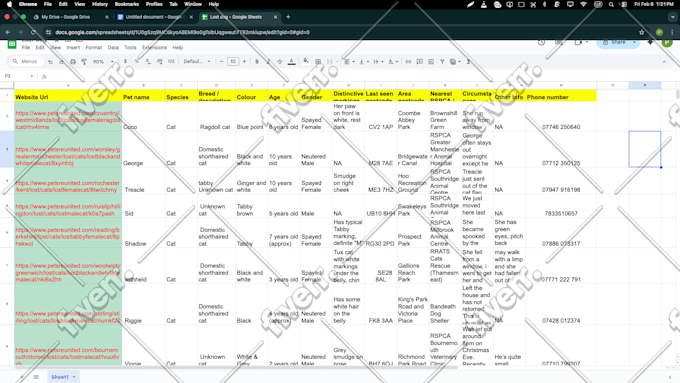Insert chart from toolbar
The image size is (680, 383).
(x=431, y=62)
